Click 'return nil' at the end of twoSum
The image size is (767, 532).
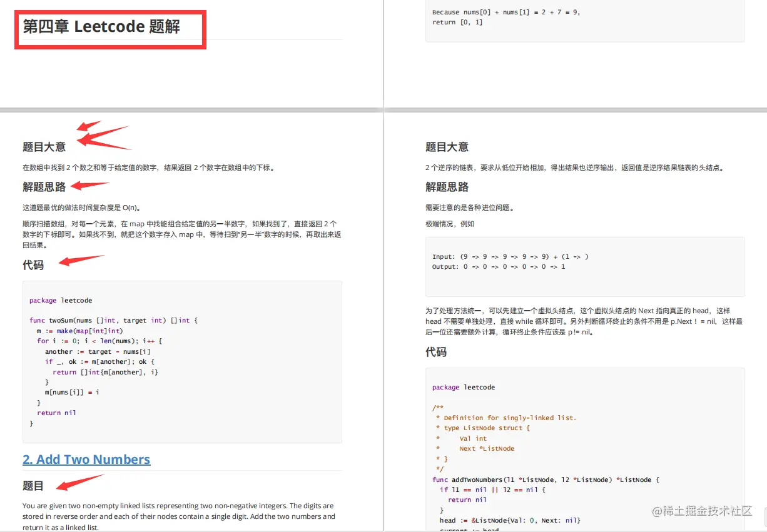click(56, 413)
